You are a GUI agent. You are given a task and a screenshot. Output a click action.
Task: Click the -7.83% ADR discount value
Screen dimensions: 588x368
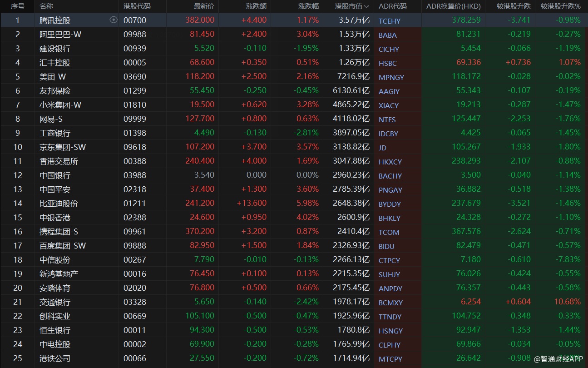point(568,260)
